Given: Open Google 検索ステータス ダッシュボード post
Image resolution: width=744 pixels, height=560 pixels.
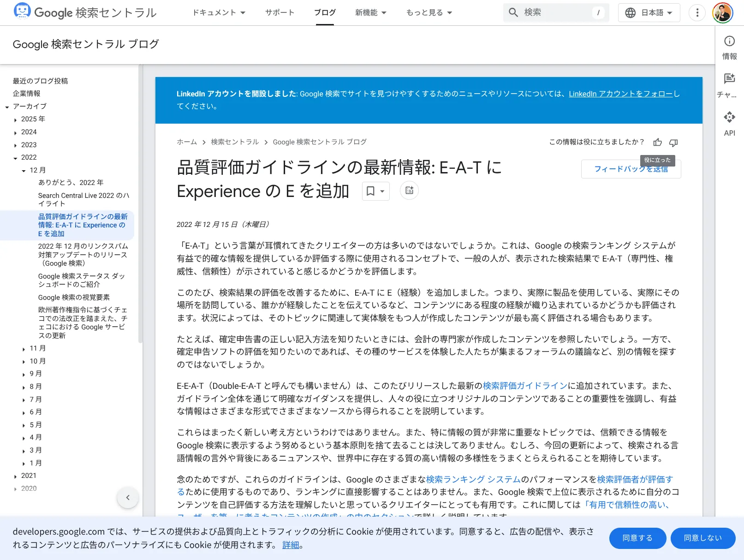Looking at the screenshot, I should pyautogui.click(x=82, y=280).
